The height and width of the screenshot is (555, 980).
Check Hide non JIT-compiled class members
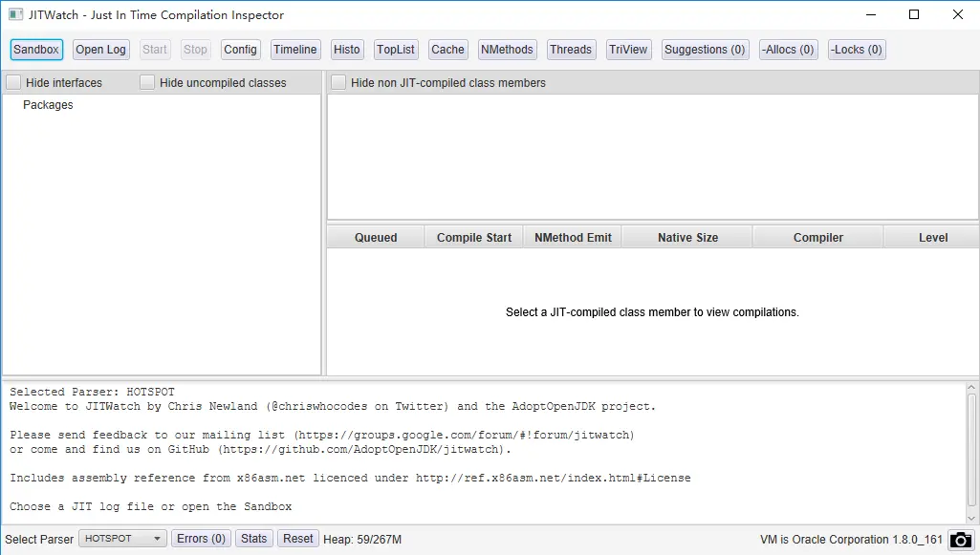pyautogui.click(x=338, y=82)
